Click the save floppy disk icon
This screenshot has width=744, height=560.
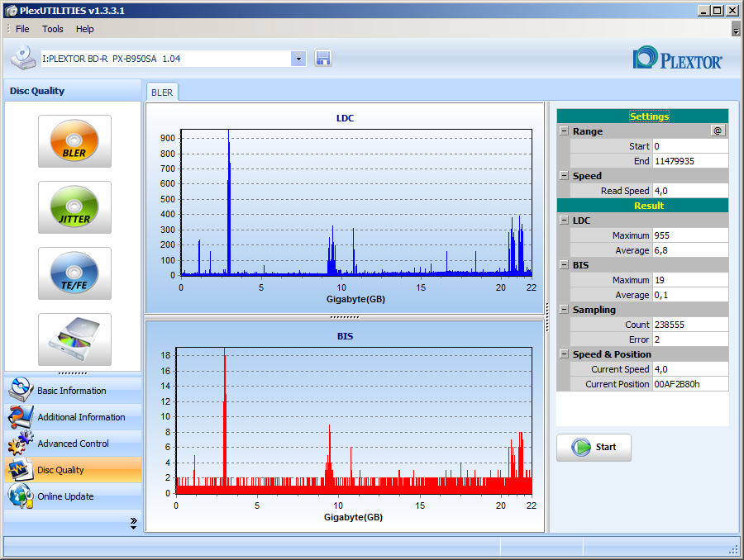coord(322,59)
